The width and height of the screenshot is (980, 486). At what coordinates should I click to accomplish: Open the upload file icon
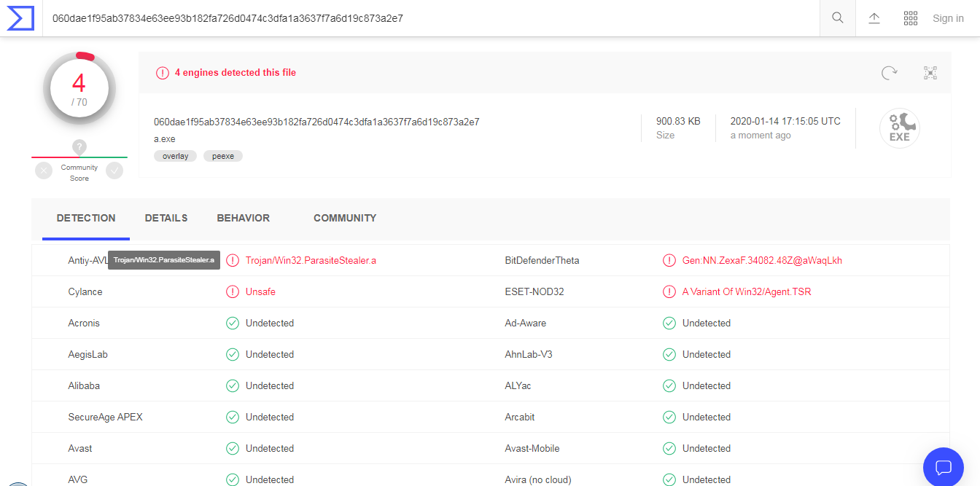[x=874, y=18]
